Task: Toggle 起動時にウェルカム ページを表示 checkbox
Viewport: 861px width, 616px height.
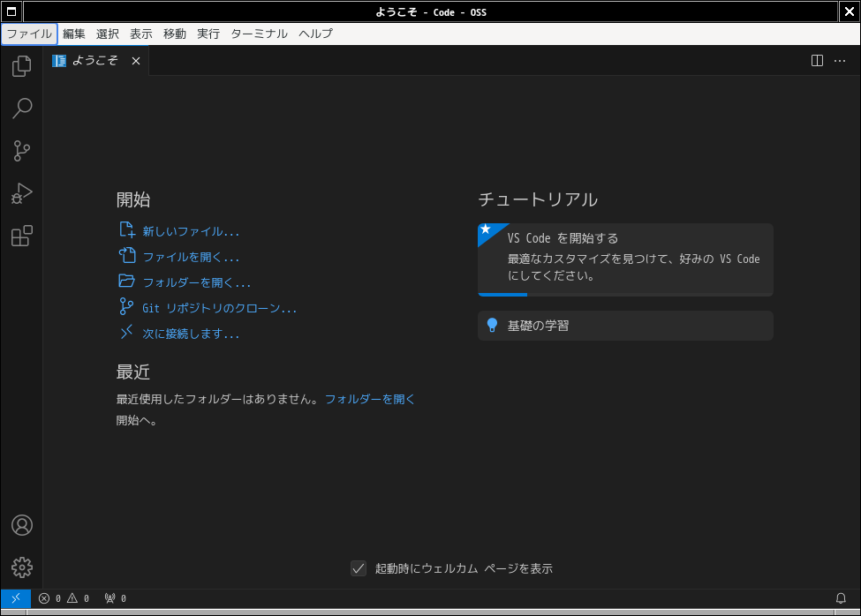Action: 359,568
